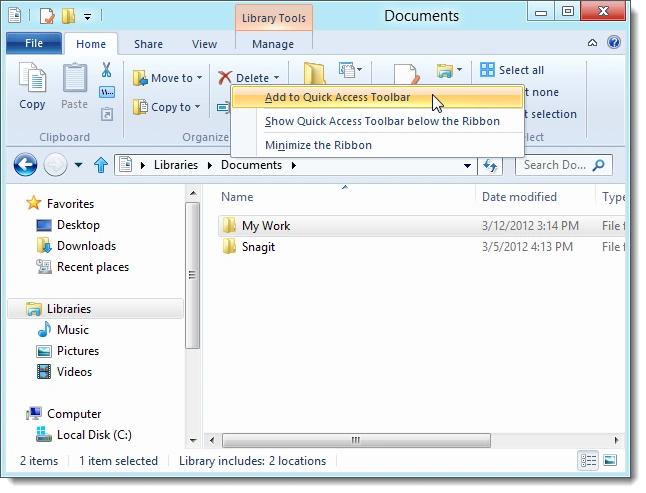Open the Manage tab under Library Tools
This screenshot has width=646, height=493.
273,44
